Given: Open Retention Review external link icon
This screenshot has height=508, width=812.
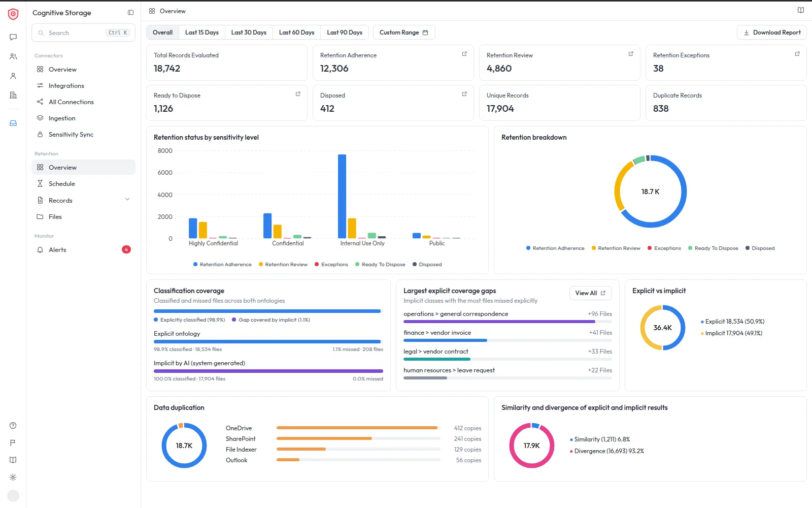Looking at the screenshot, I should pos(631,54).
